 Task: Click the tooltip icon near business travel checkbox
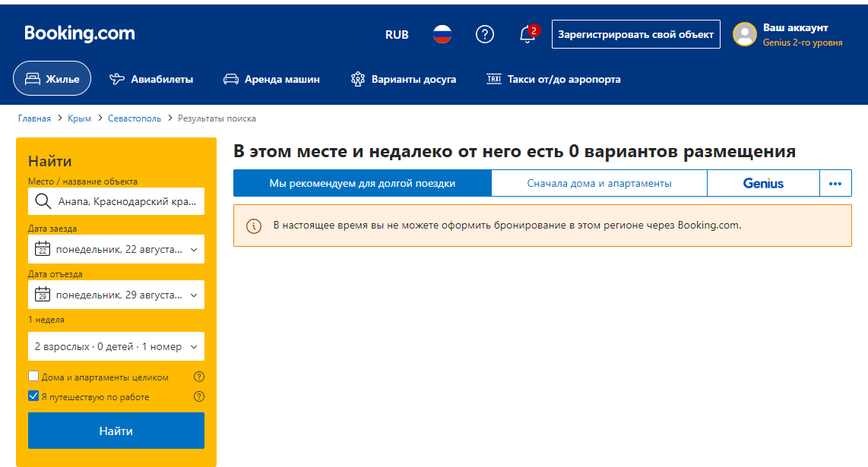pos(198,396)
